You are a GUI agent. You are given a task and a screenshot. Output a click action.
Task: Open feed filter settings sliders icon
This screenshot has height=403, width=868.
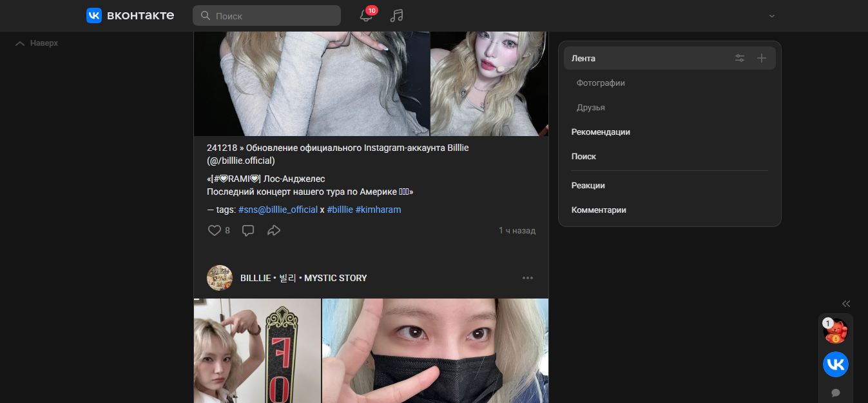pyautogui.click(x=740, y=58)
